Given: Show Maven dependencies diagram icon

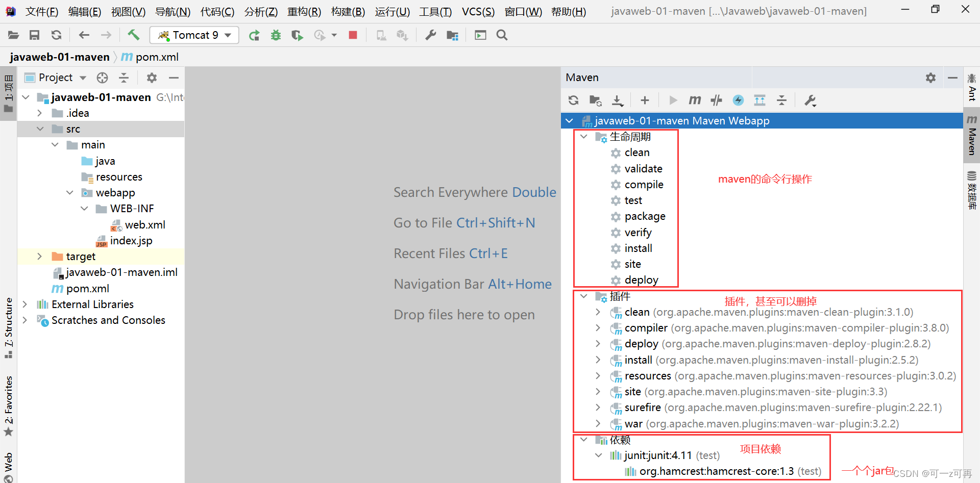Looking at the screenshot, I should 759,100.
